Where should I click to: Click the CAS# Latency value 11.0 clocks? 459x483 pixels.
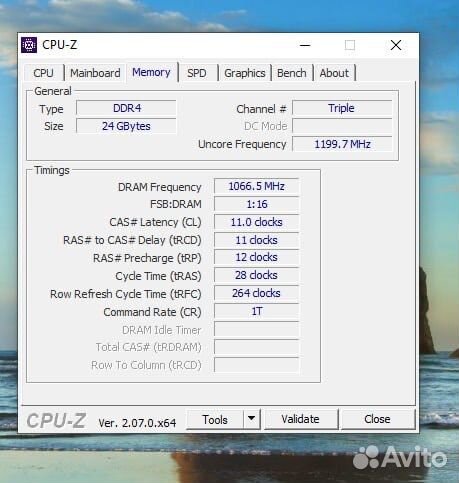click(x=256, y=222)
